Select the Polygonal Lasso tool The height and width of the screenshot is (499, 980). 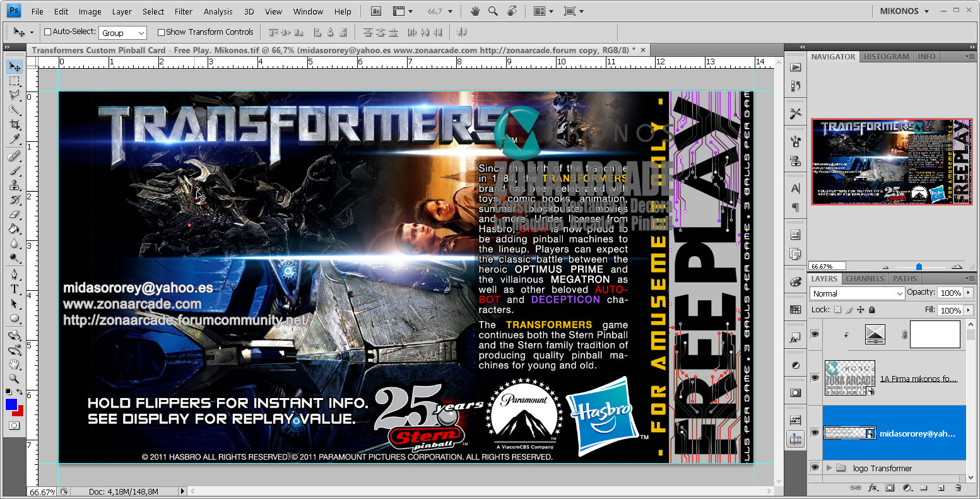point(15,95)
